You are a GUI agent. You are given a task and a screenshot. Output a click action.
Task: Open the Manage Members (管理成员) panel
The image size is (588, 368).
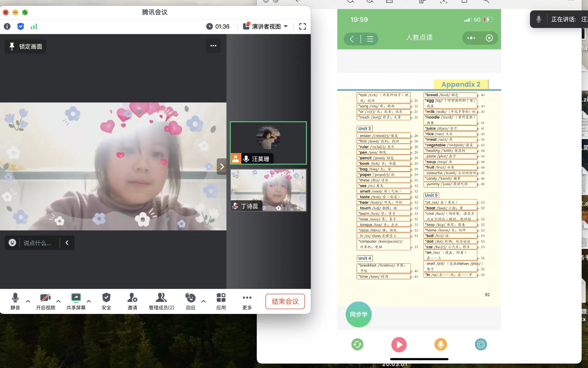tap(161, 301)
